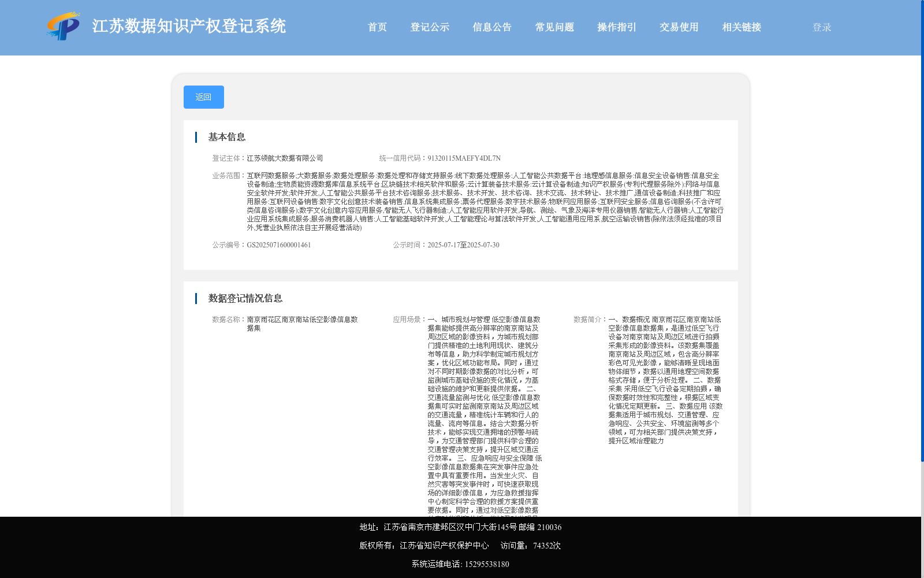924x578 pixels.
Task: Select publication period 2025-07-17至2025-07-30
Action: tap(463, 245)
